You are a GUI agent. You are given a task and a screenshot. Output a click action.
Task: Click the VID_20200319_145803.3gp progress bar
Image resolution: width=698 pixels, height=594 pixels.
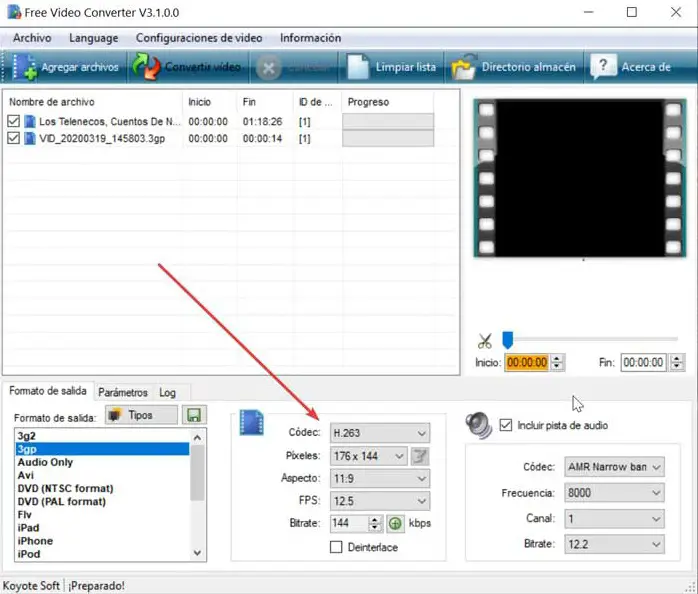[x=388, y=138]
